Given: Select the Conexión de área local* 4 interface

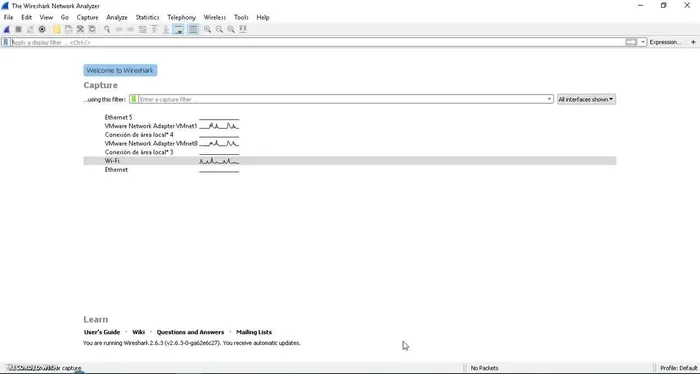Looking at the screenshot, I should pyautogui.click(x=139, y=135).
